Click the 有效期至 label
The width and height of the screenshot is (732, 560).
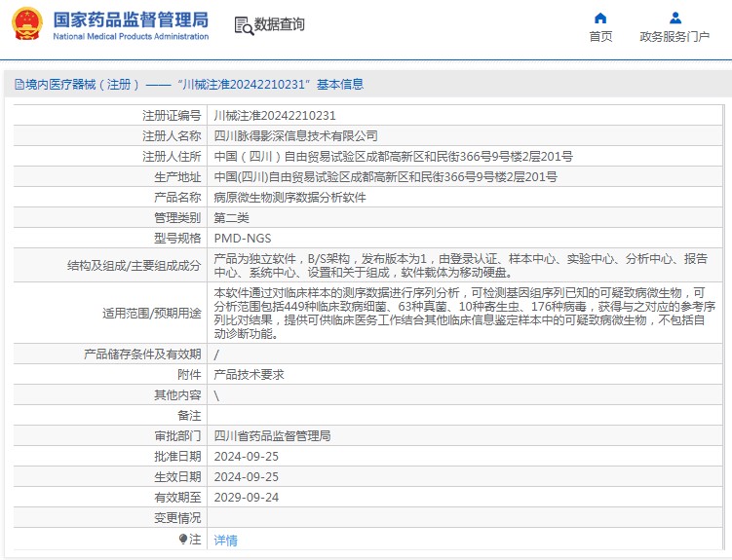tap(177, 498)
